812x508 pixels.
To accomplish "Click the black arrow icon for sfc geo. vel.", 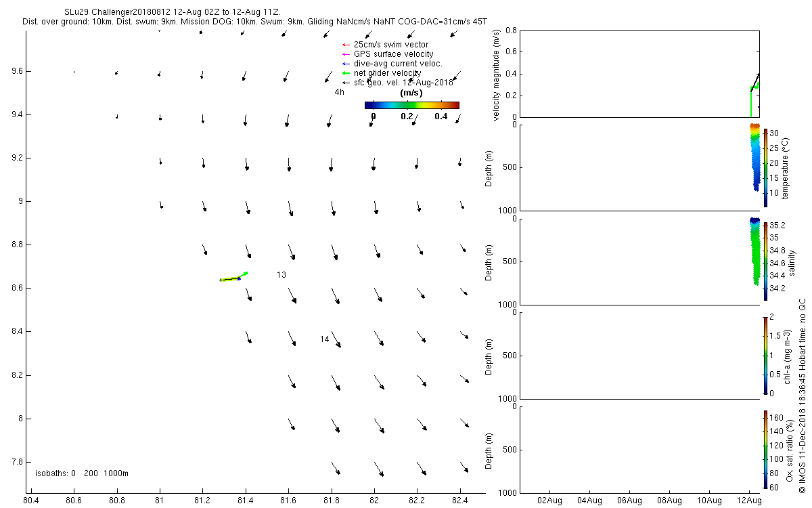I will (345, 83).
